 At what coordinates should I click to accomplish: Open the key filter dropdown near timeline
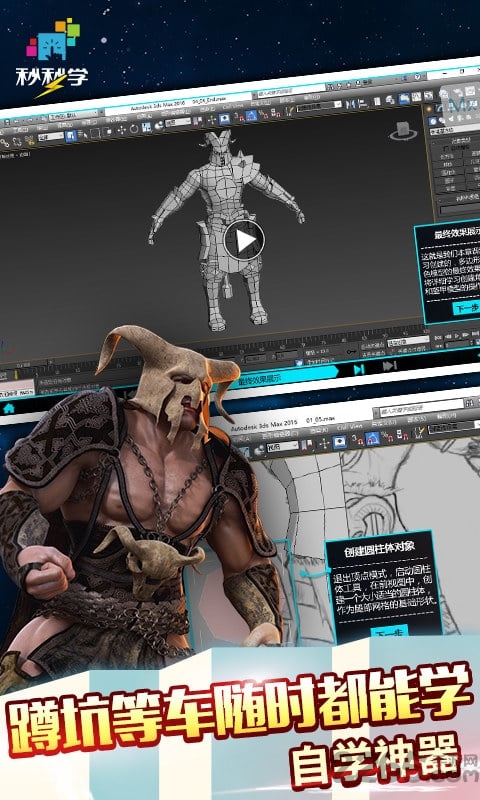tap(408, 341)
